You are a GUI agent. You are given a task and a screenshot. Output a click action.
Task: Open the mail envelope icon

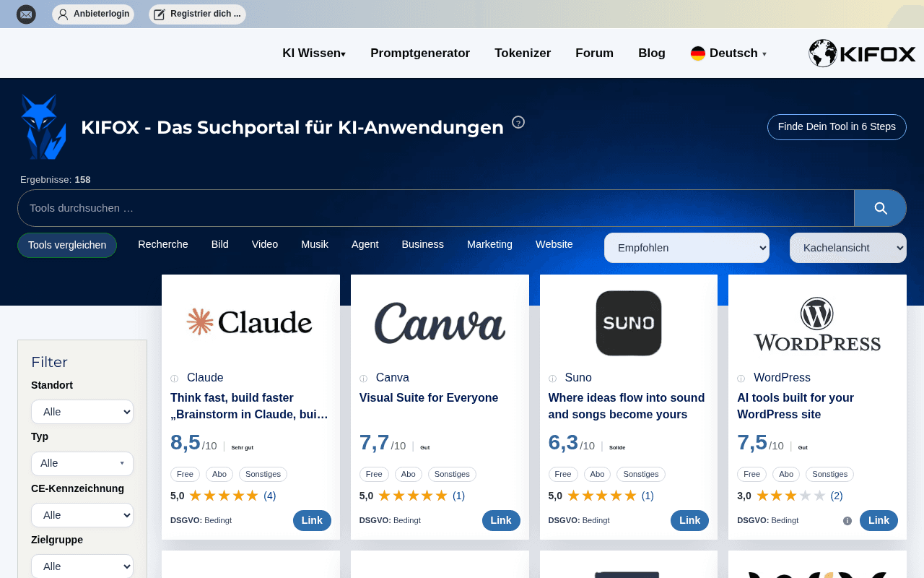point(26,14)
